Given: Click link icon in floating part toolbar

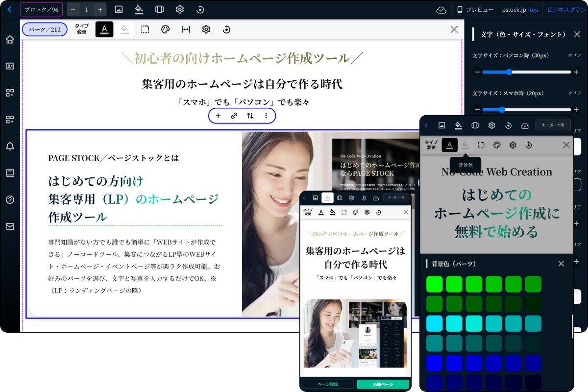Looking at the screenshot, I should [x=234, y=116].
